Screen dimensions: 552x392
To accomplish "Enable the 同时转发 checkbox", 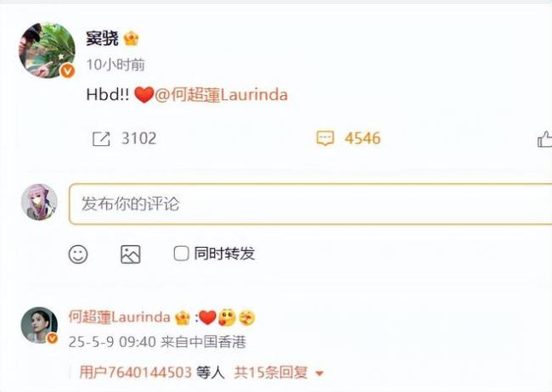I will click(181, 254).
